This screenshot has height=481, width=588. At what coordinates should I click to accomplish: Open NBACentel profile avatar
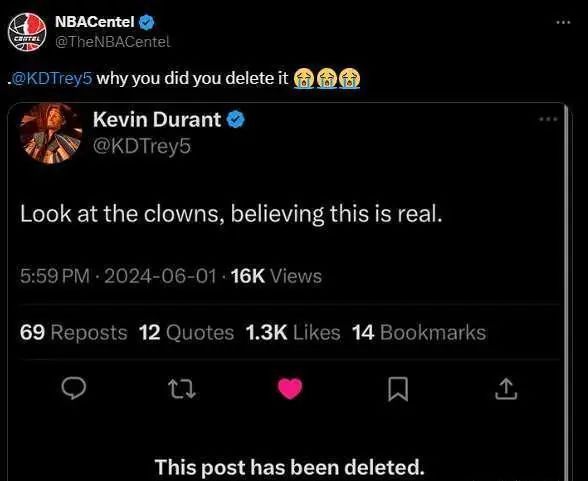27,32
